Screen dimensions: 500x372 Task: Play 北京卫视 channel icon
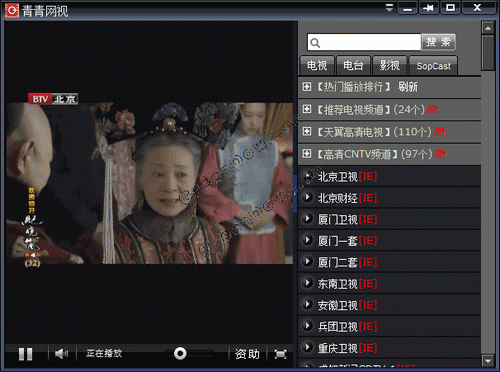tap(307, 176)
